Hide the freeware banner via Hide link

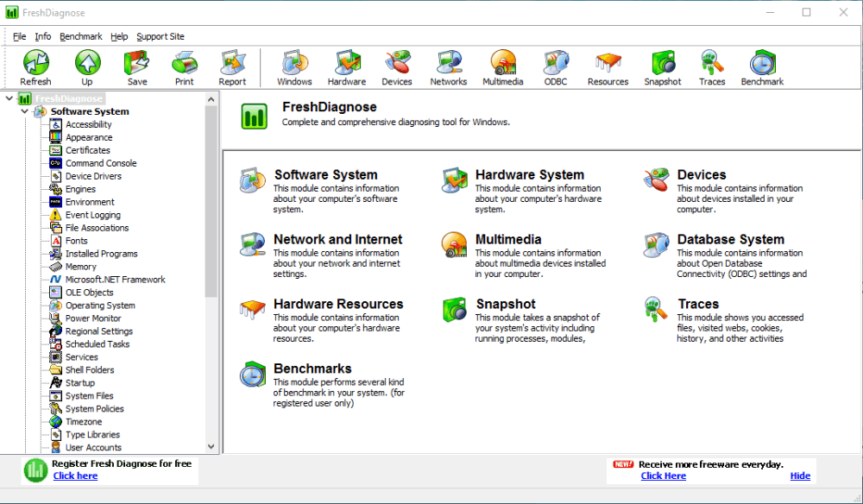(800, 476)
